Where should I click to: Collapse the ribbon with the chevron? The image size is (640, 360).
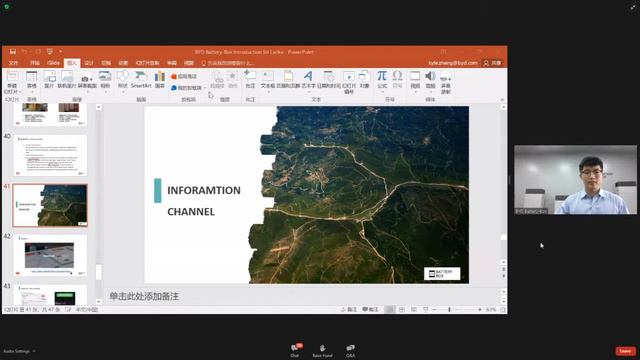(502, 100)
